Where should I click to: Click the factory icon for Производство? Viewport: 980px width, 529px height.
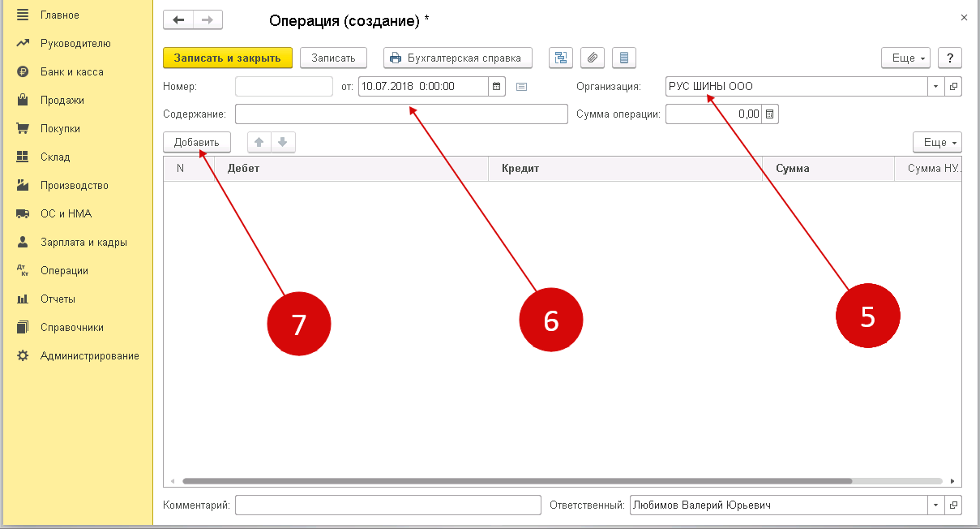click(x=23, y=185)
